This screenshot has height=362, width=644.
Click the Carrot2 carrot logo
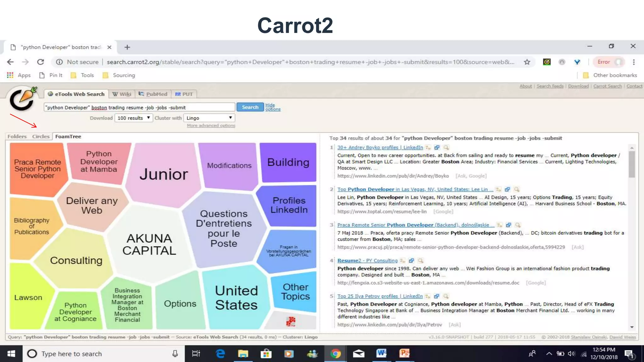(x=23, y=99)
